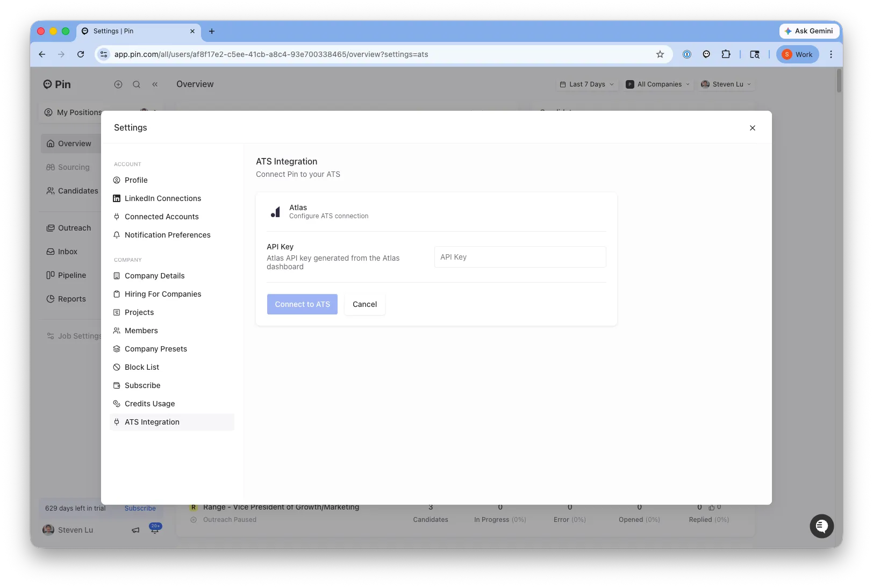Open Subscribe settings page
Viewport: 873px width, 588px height.
pyautogui.click(x=172, y=385)
